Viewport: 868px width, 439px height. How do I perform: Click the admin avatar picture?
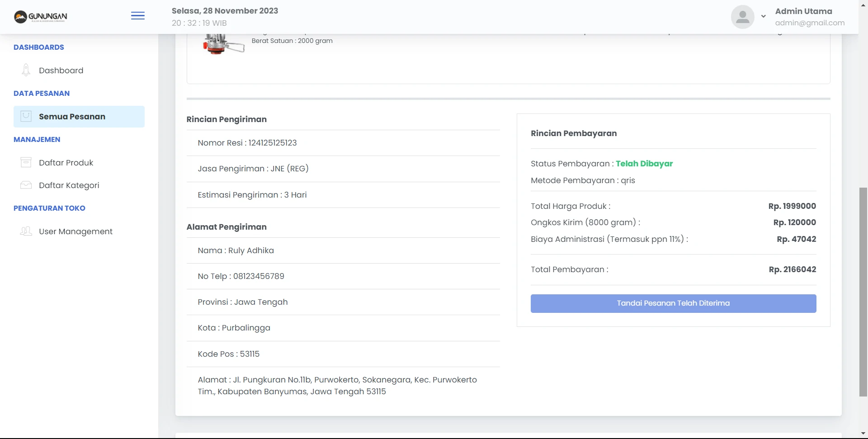pos(742,17)
